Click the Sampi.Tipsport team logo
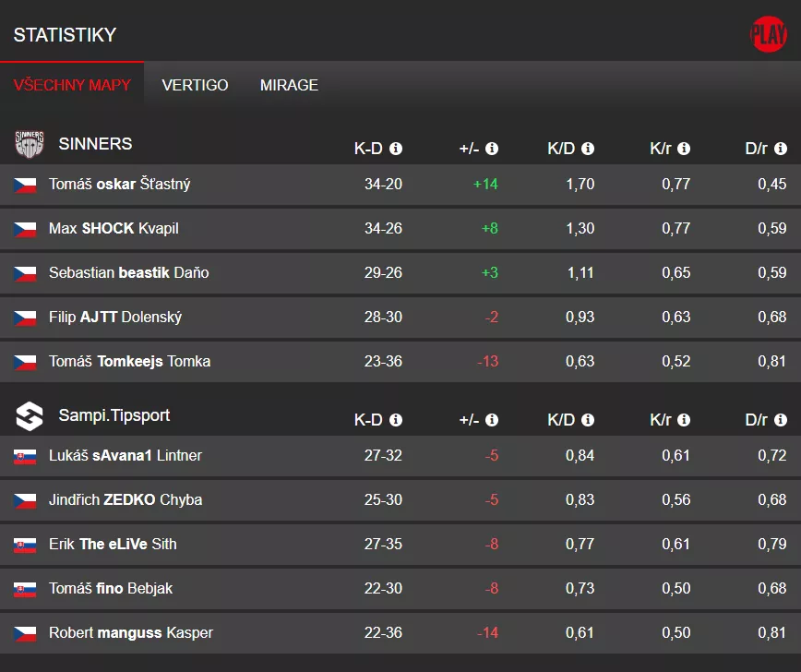Screen dimensions: 801x672 click(29, 415)
